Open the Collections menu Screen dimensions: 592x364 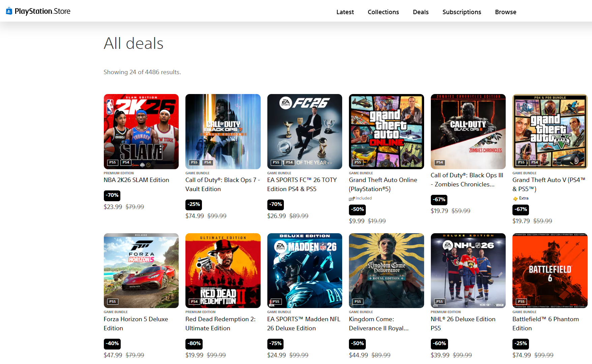383,12
